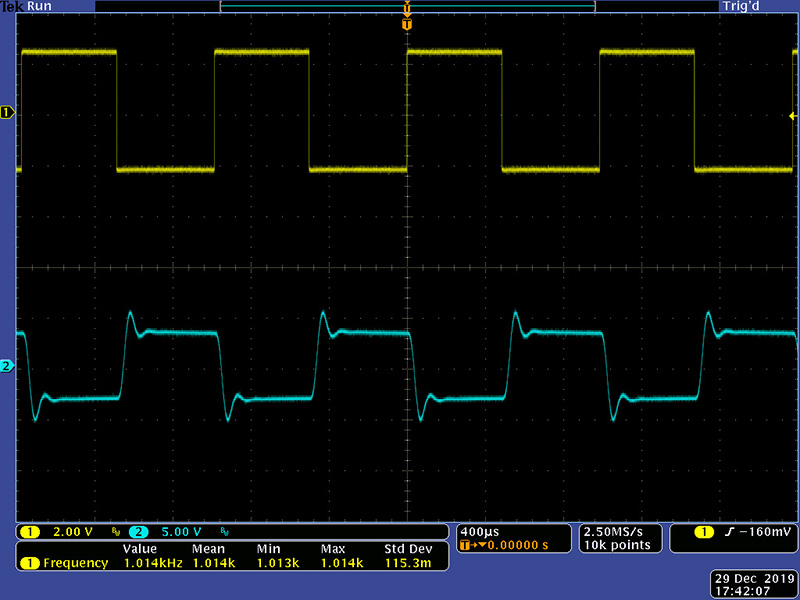800x600 pixels.
Task: Click the cyan channel 2 badge in scale readout
Action: [138, 531]
